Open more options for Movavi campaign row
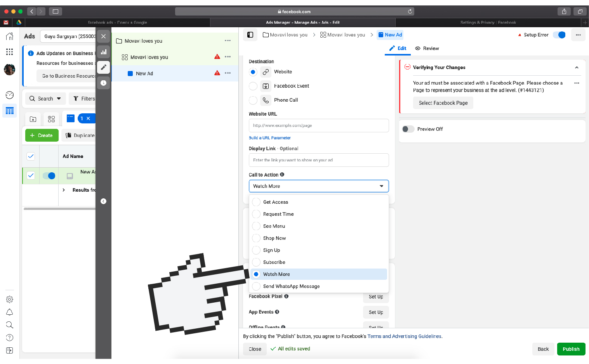Viewport: 589px width, 364px height. 228,41
